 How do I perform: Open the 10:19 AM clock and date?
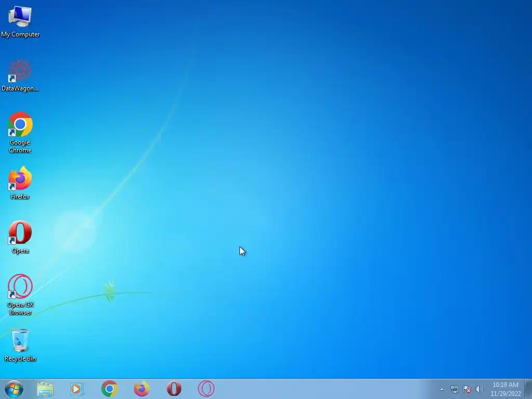coord(506,389)
